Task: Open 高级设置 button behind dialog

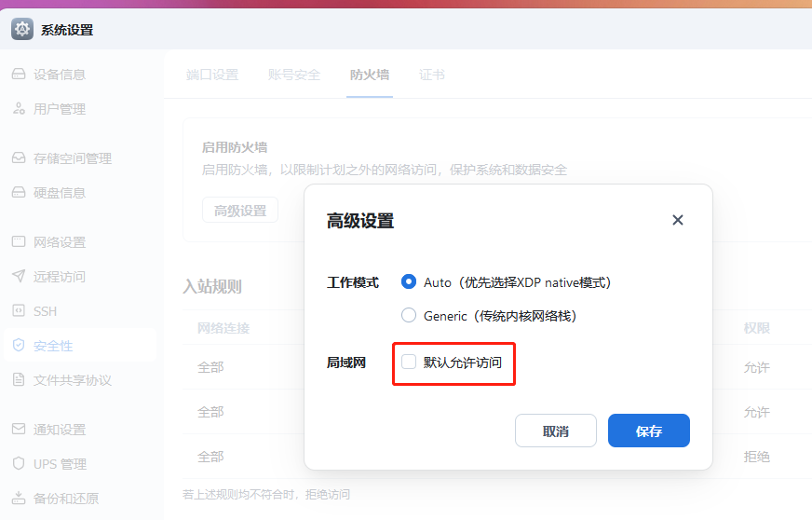Action: 240,211
